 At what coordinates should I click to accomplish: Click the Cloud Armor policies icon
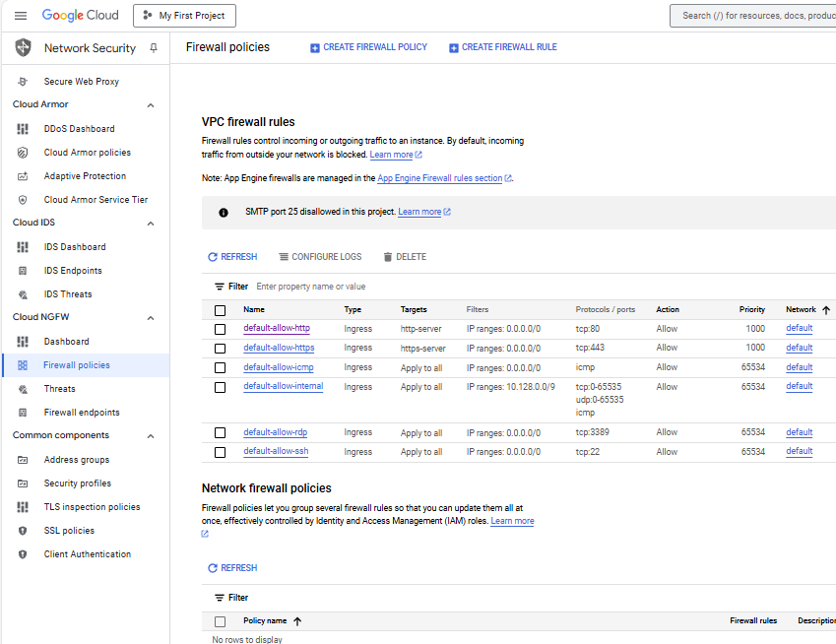pos(23,153)
